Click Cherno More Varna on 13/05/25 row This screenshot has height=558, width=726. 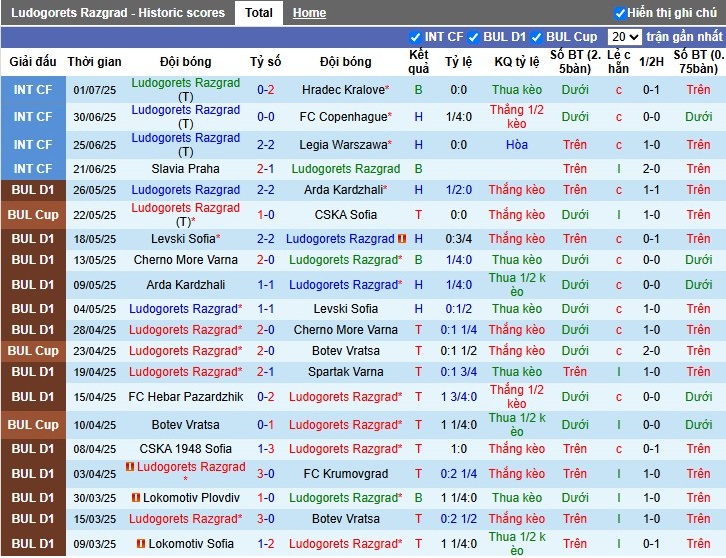(x=185, y=259)
